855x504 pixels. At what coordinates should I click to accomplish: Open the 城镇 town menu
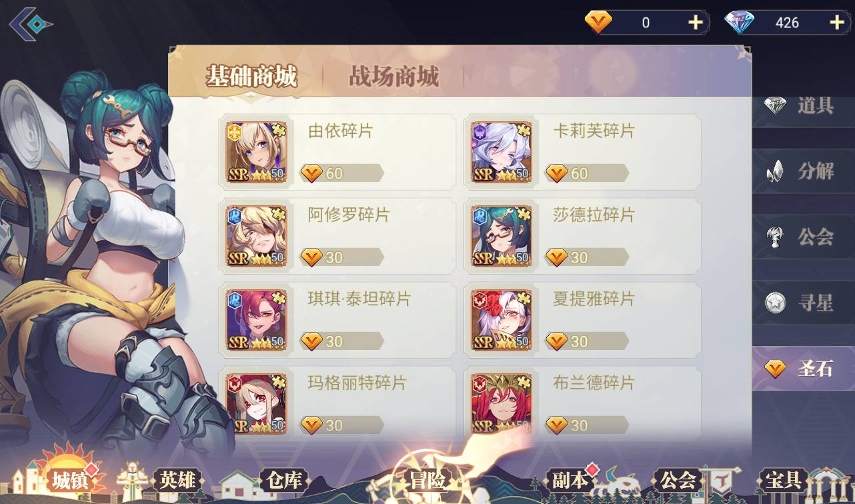coord(70,481)
